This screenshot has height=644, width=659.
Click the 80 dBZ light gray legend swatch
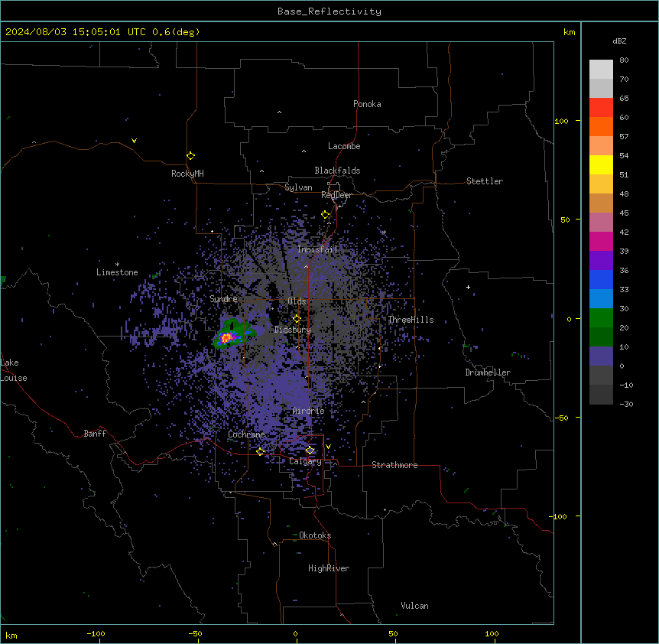601,70
